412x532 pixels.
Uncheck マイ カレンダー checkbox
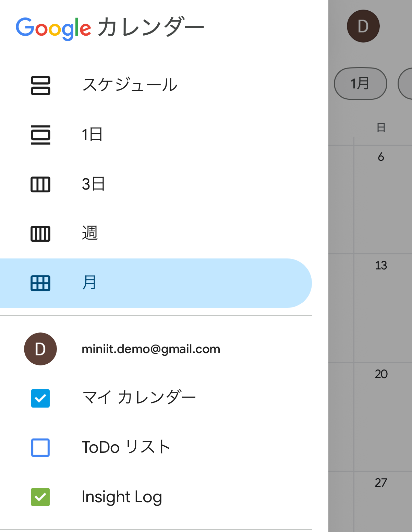point(40,398)
